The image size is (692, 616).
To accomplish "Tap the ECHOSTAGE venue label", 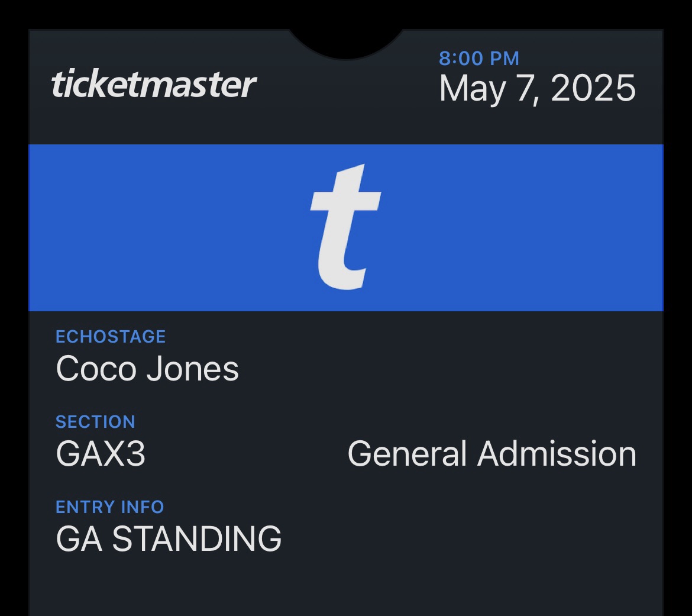I will [x=111, y=337].
